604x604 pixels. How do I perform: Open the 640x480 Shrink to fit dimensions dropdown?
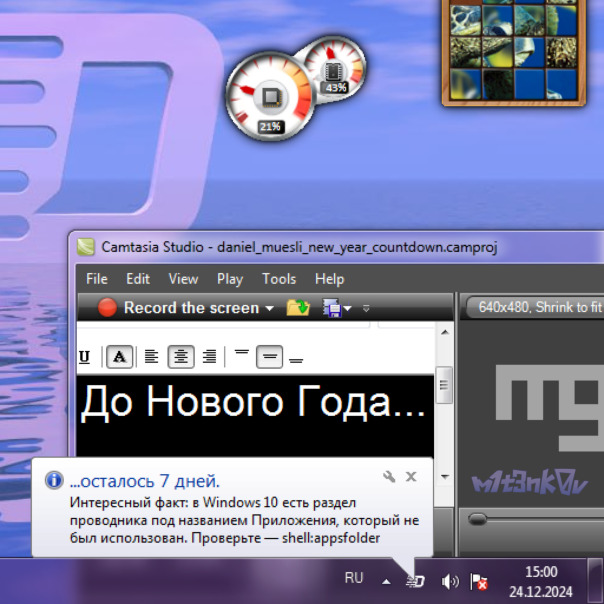tap(535, 307)
